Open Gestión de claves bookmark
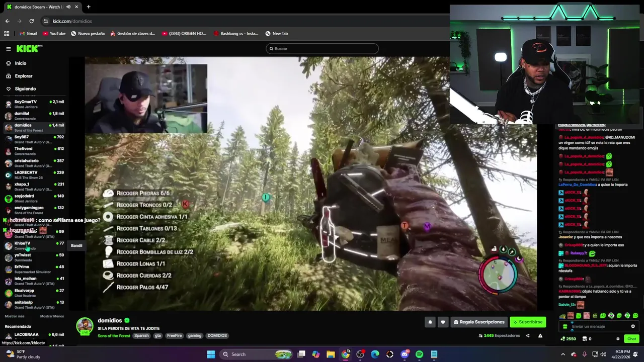 point(133,34)
